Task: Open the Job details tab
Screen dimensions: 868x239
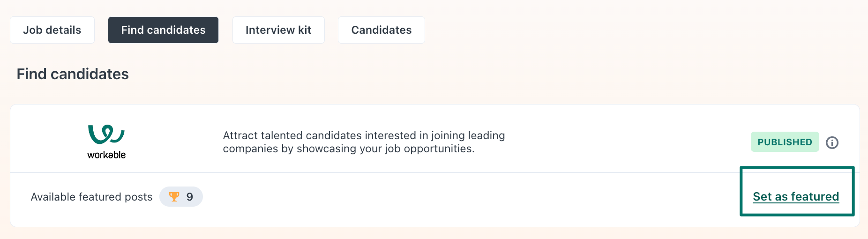Action: tap(52, 30)
